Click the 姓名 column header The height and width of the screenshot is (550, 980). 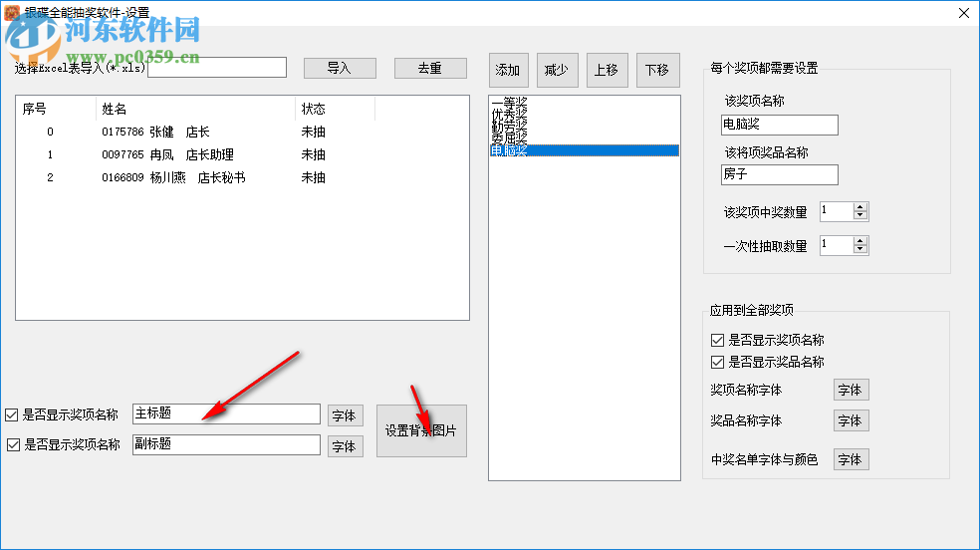point(195,109)
